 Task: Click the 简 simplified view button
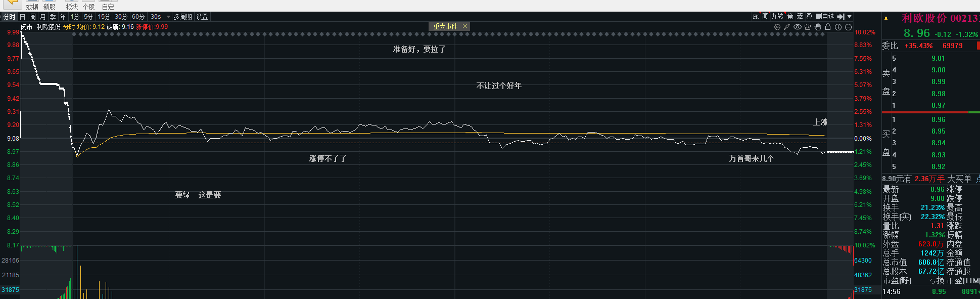click(765, 17)
